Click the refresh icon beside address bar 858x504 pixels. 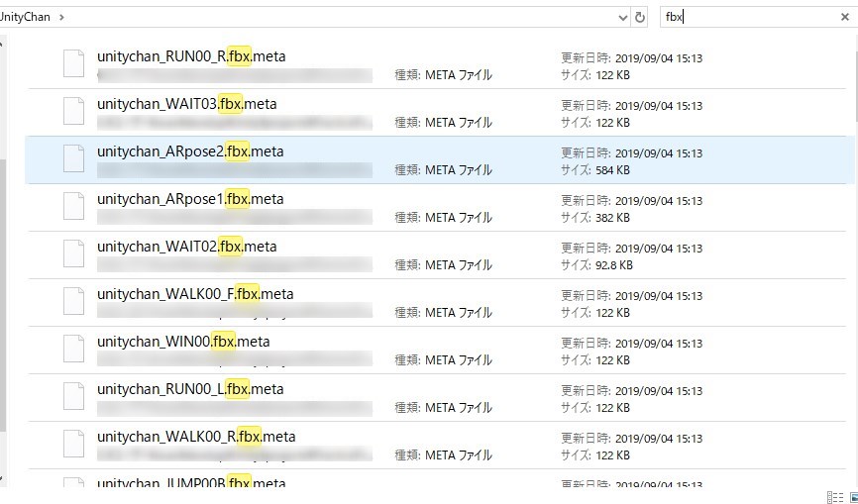click(640, 18)
